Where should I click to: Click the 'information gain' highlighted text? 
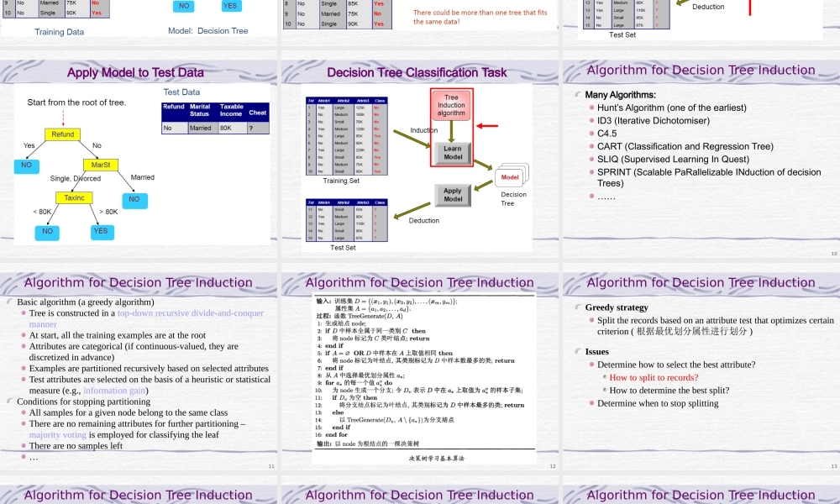(114, 391)
